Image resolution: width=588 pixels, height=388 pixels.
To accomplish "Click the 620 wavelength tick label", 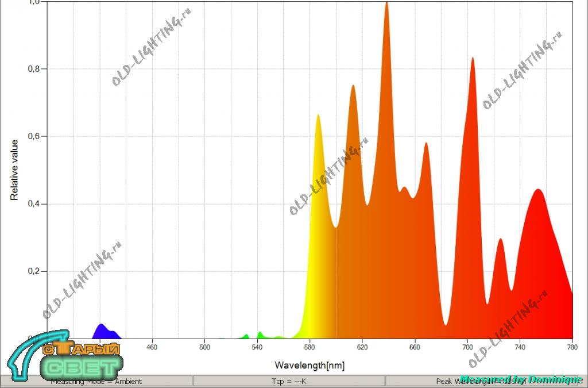I will [362, 347].
